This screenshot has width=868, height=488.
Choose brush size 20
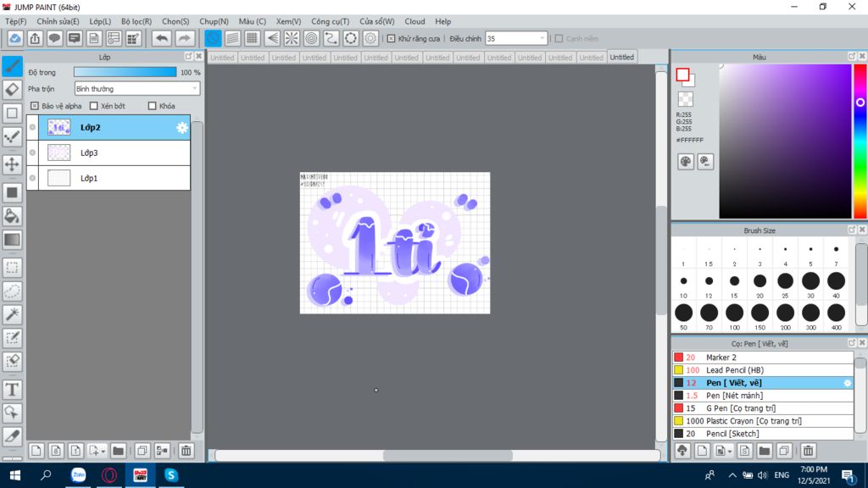pyautogui.click(x=759, y=285)
